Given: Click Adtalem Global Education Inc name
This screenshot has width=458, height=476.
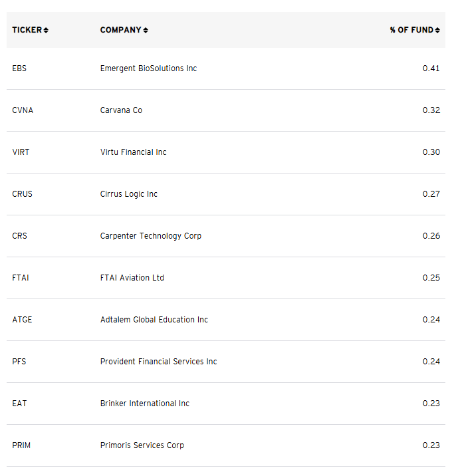Looking at the screenshot, I should point(154,320).
